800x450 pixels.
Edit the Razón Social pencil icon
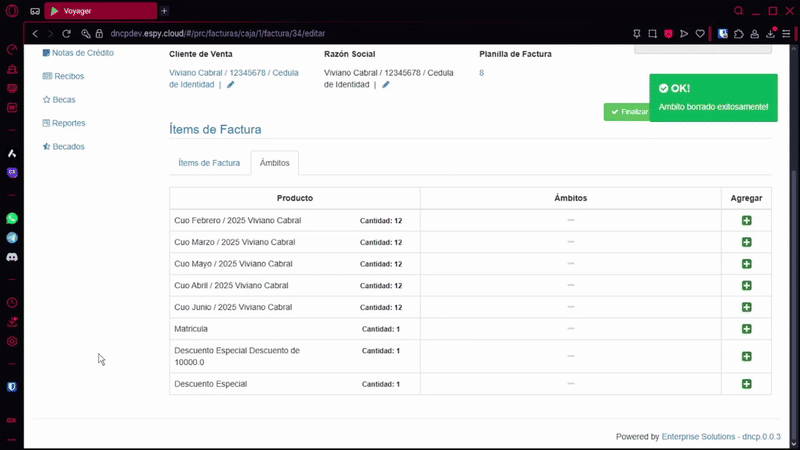tap(386, 85)
